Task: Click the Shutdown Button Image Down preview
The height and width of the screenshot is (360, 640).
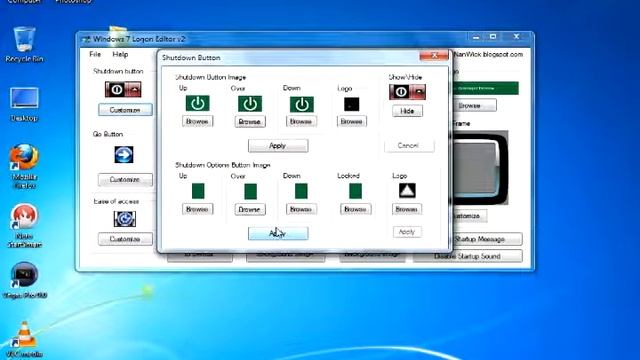Action: coord(302,104)
